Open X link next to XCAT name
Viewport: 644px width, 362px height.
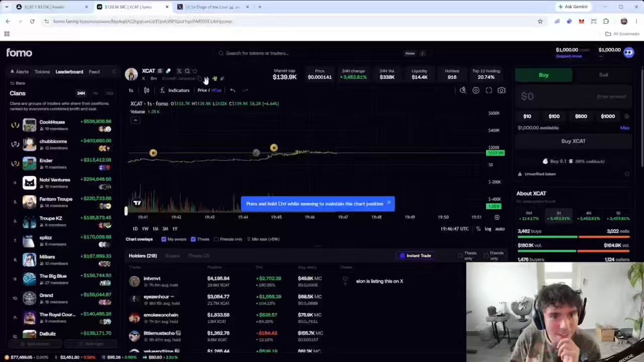tap(179, 71)
